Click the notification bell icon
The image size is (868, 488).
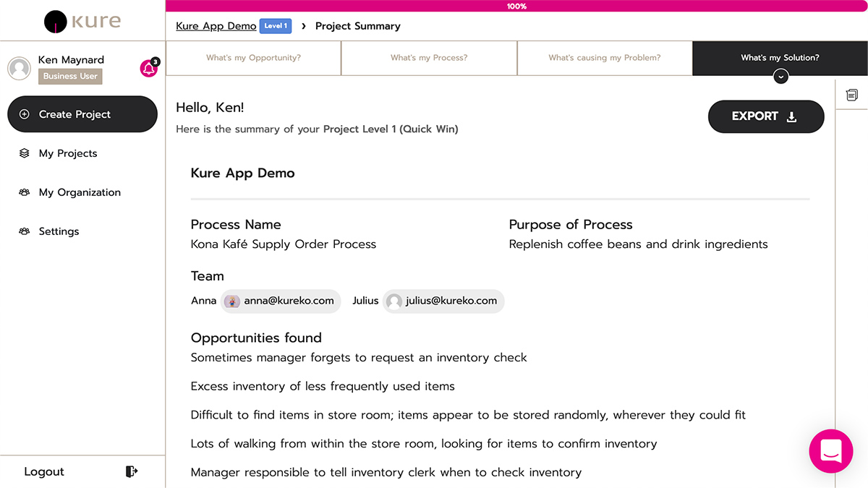(x=148, y=69)
